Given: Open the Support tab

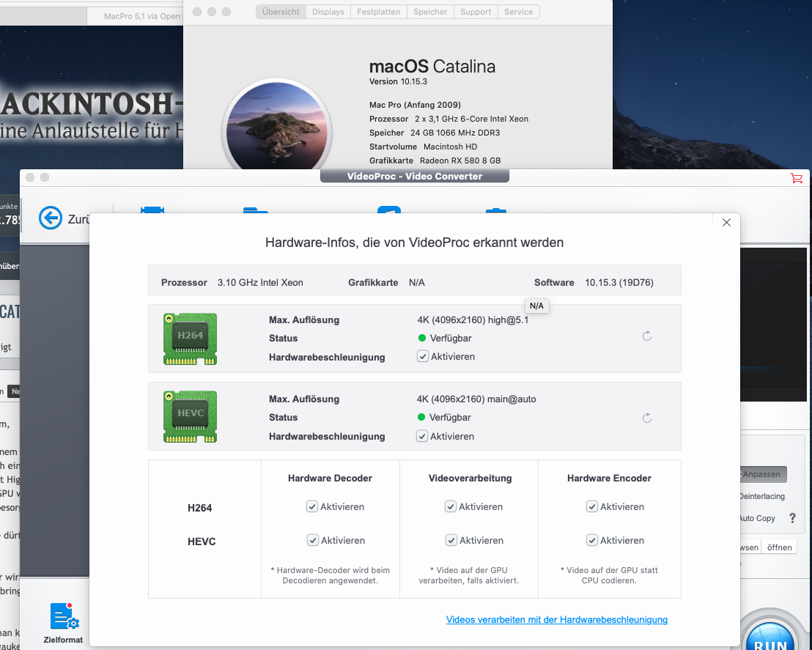Looking at the screenshot, I should point(476,12).
